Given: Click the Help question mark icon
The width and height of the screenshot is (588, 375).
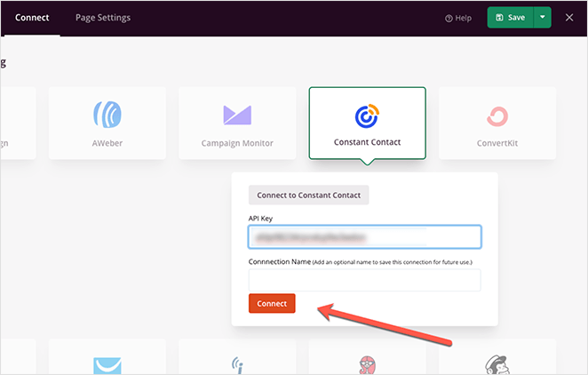Looking at the screenshot, I should pyautogui.click(x=449, y=18).
